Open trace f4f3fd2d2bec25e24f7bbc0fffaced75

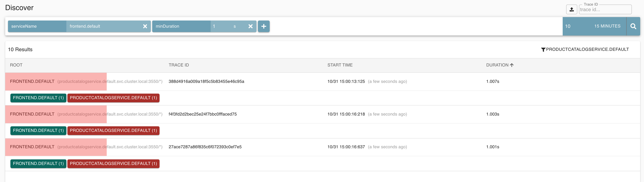click(x=202, y=114)
